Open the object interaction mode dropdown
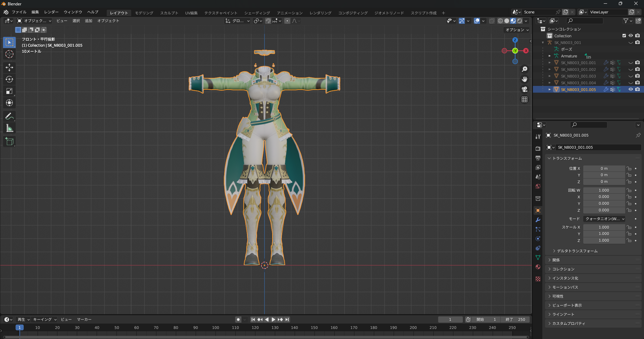Screen dimensions: 644x339 click(x=35, y=21)
